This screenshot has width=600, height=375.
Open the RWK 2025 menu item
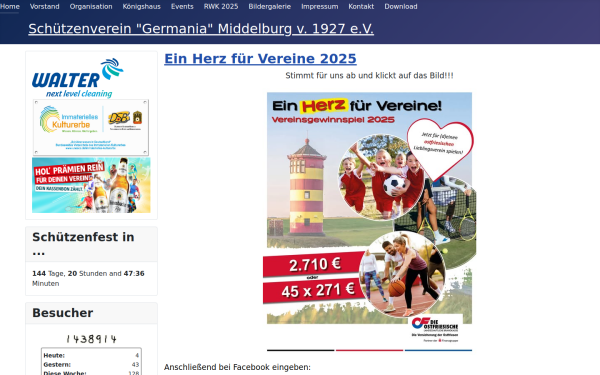tap(221, 7)
